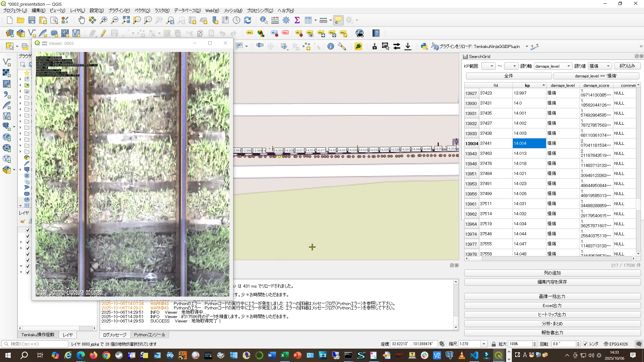Uncheck the top layer visibility checkbox
The height and width of the screenshot is (362, 644).
click(x=28, y=230)
